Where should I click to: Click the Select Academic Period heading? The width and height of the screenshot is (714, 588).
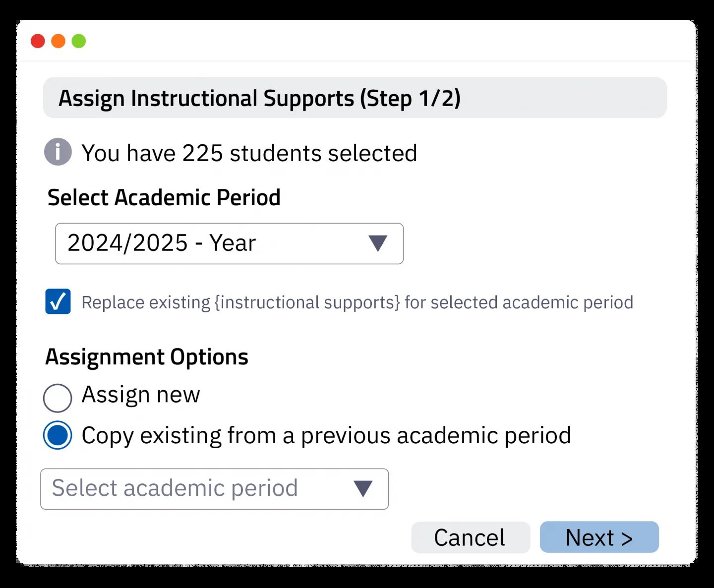pos(164,198)
